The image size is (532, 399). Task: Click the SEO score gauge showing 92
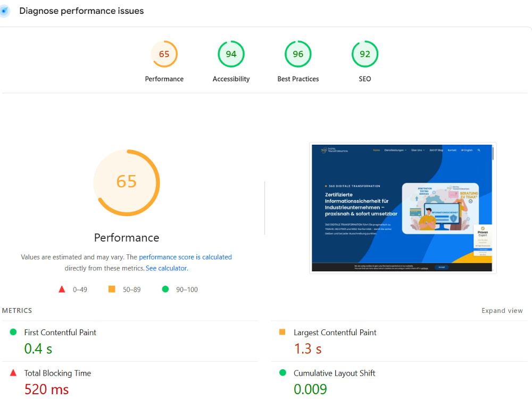(x=365, y=54)
